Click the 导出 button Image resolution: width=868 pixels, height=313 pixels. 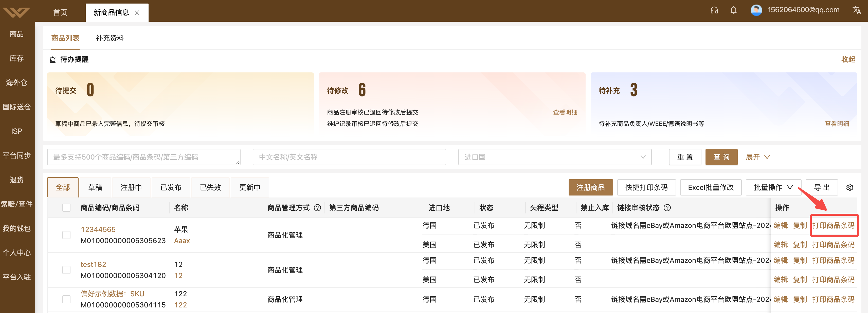pos(822,187)
